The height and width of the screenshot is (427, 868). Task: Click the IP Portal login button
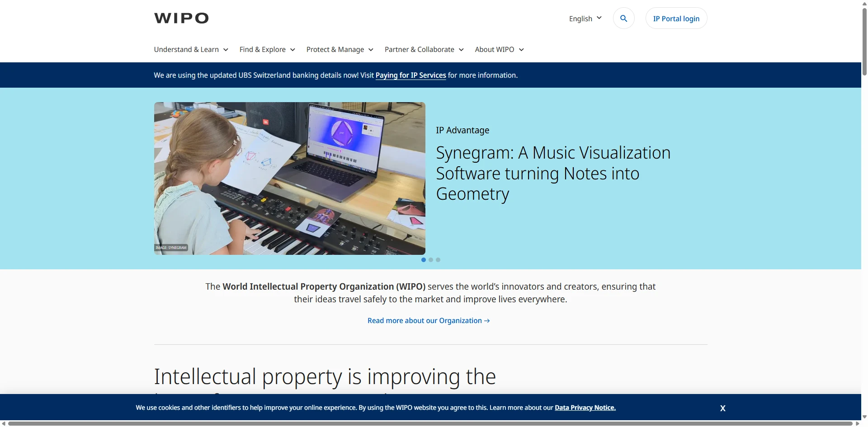(x=676, y=19)
